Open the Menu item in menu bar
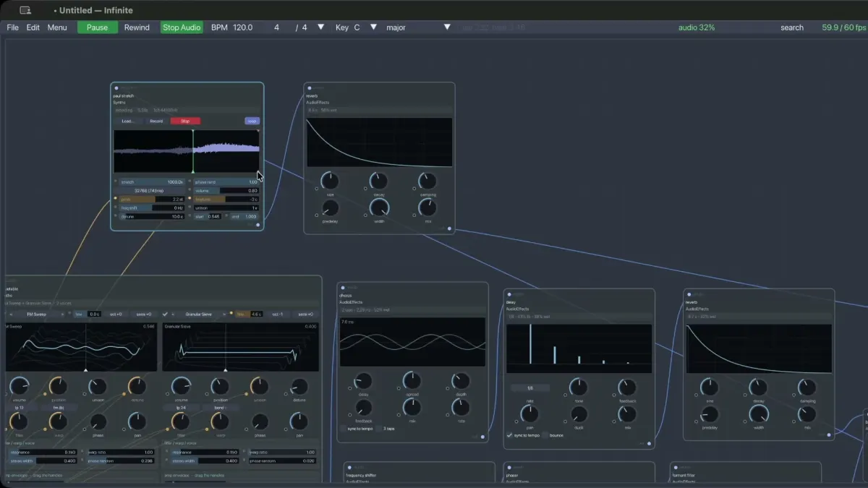 coord(57,27)
